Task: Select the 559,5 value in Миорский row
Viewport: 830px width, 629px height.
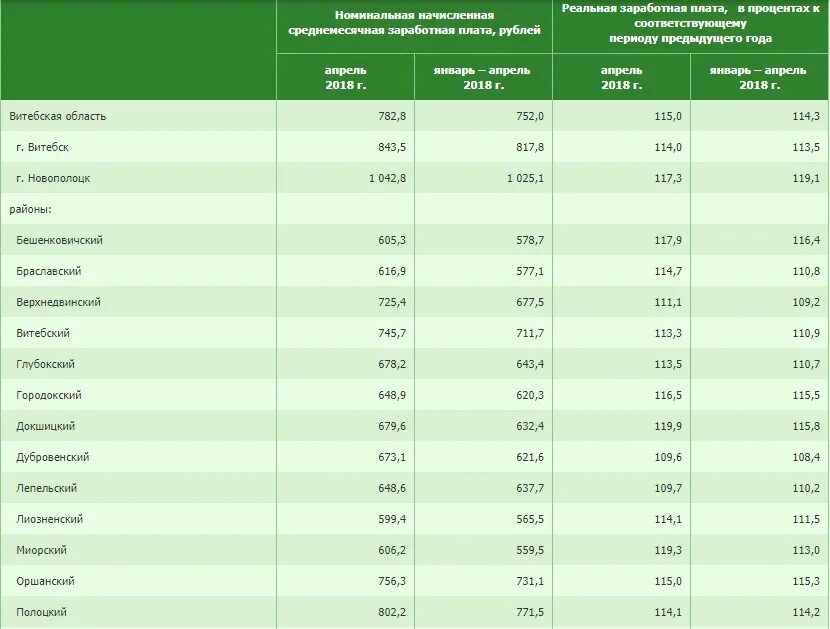Action: (x=530, y=550)
